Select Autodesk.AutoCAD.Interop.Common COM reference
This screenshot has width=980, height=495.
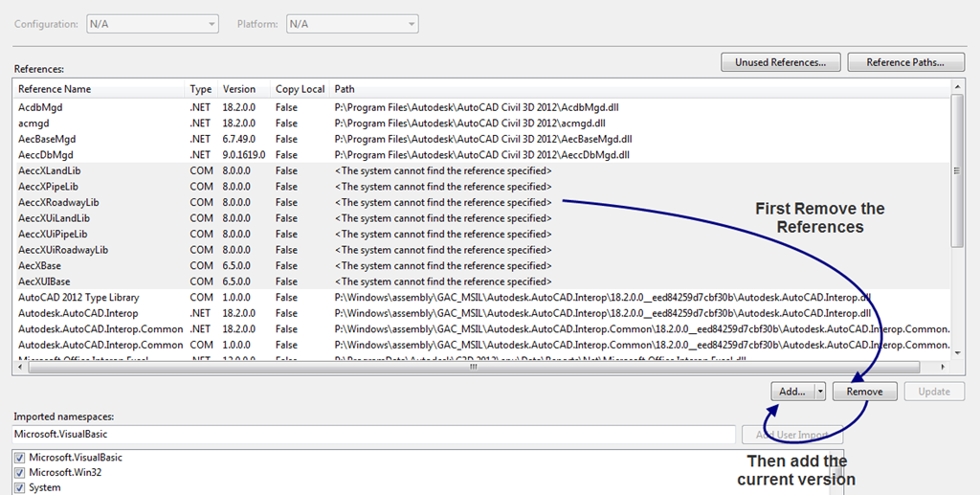click(x=481, y=345)
